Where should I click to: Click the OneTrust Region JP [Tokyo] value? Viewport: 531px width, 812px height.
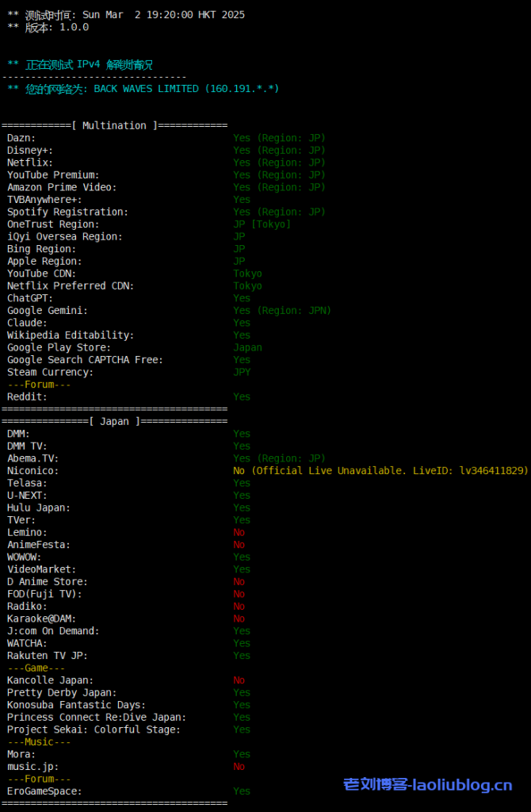click(x=262, y=224)
